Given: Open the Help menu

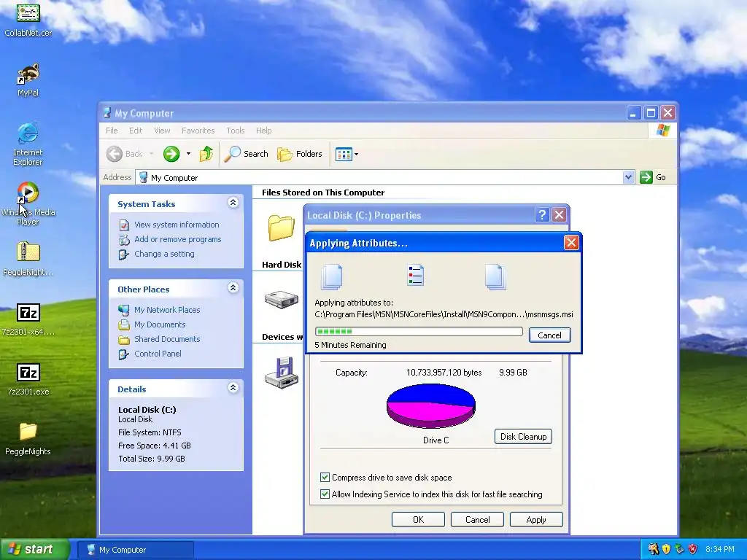Looking at the screenshot, I should pos(263,131).
